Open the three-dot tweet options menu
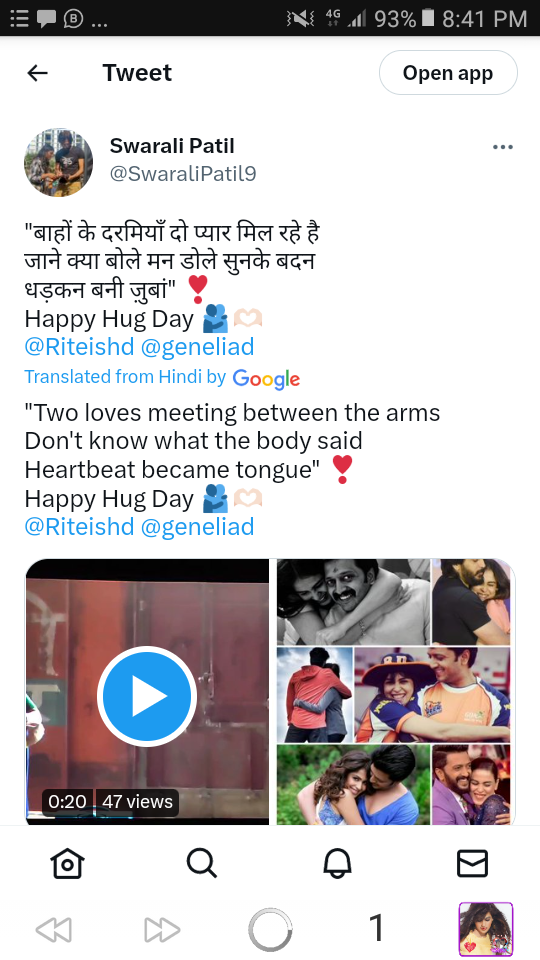The width and height of the screenshot is (540, 960). coord(503,147)
